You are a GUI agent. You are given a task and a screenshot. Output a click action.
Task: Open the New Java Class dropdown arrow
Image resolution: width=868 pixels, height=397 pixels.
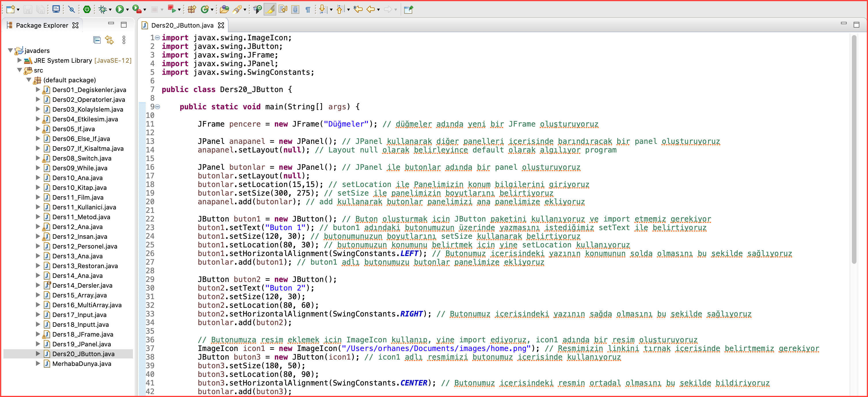pyautogui.click(x=212, y=10)
